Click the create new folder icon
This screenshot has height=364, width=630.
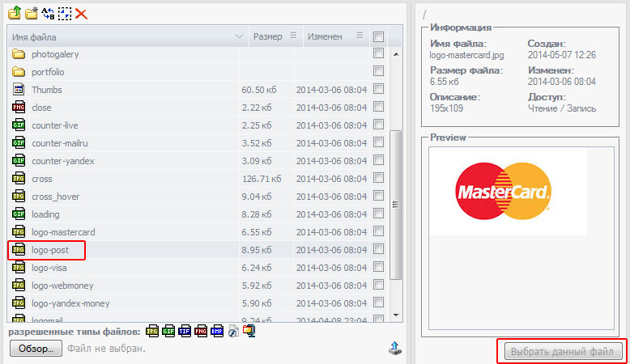(x=32, y=14)
